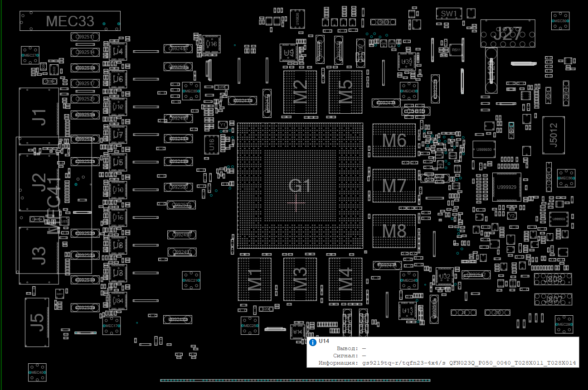Screen dimensions: 588x390
Task: Select memory chip M6
Action: click(394, 140)
